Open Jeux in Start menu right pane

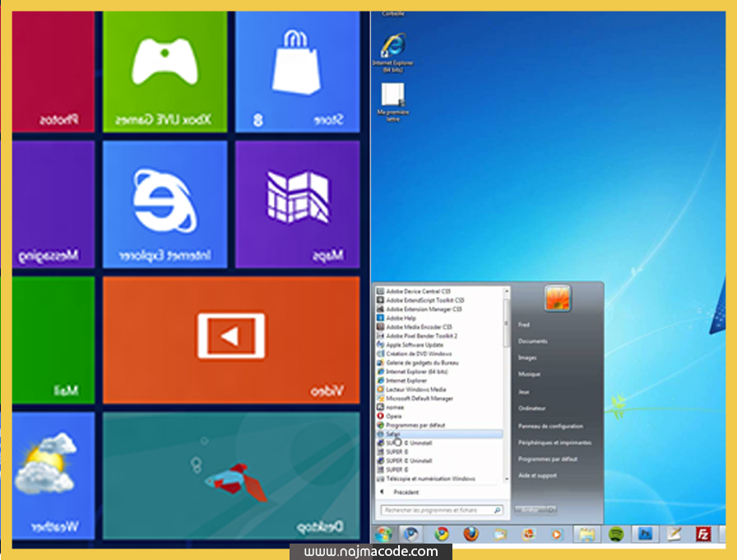click(x=524, y=391)
